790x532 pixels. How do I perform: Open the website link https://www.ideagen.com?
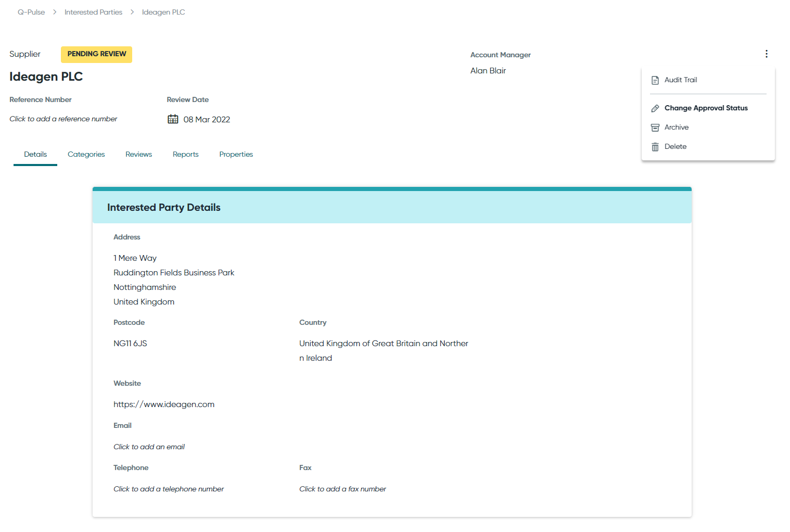164,404
